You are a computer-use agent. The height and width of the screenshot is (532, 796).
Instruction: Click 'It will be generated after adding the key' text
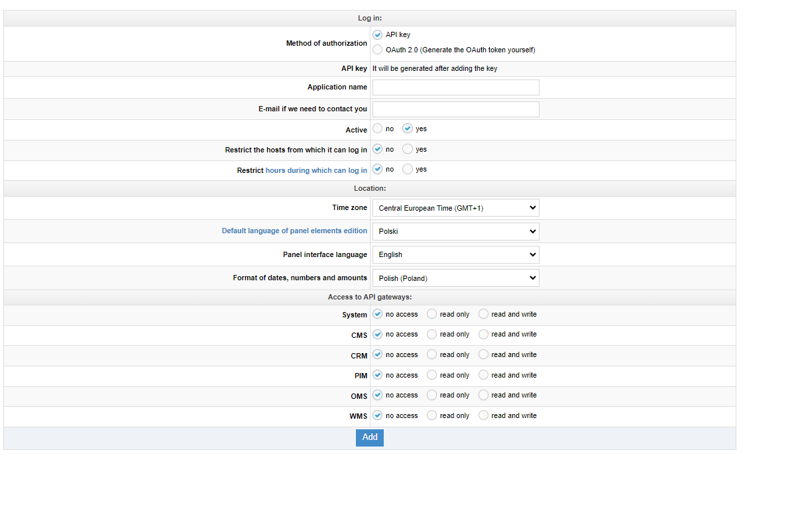[435, 68]
